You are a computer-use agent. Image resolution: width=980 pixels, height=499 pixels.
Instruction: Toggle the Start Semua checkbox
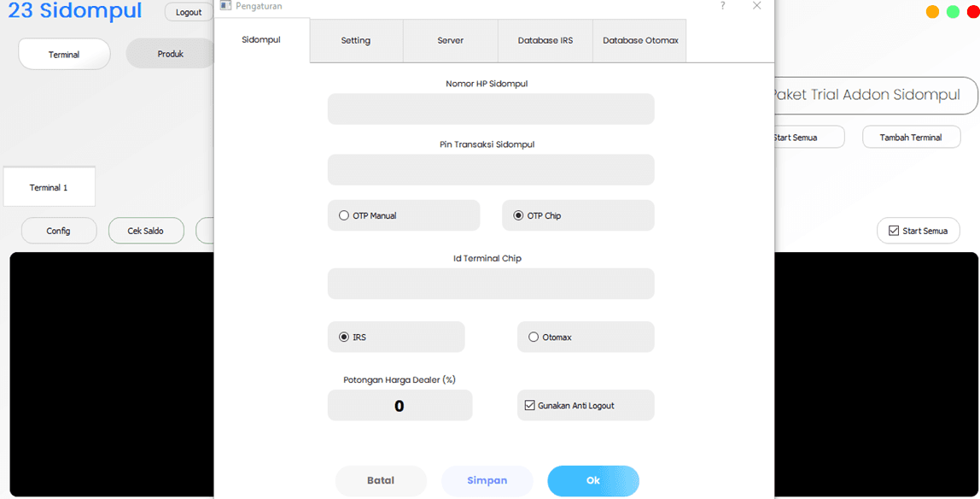coord(894,231)
